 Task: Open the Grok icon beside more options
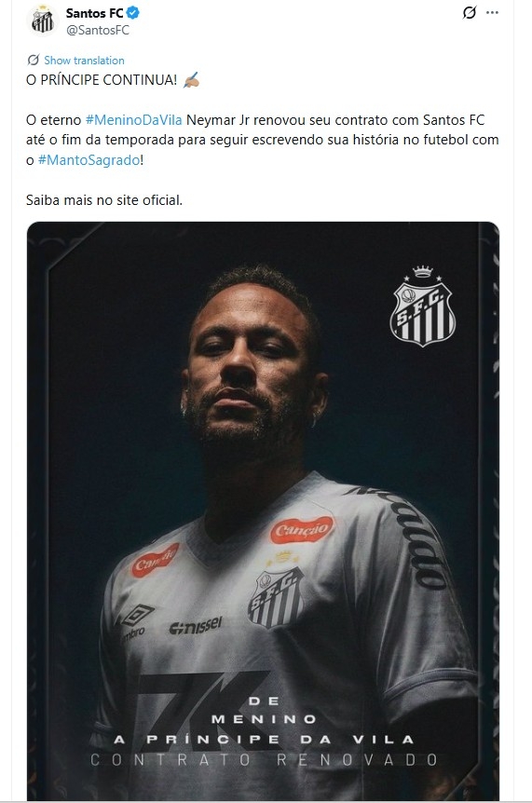pos(469,13)
